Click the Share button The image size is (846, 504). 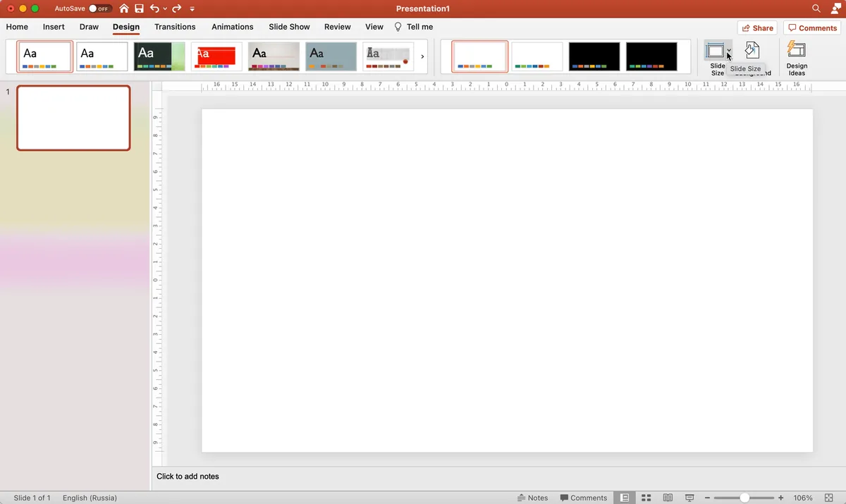[757, 28]
